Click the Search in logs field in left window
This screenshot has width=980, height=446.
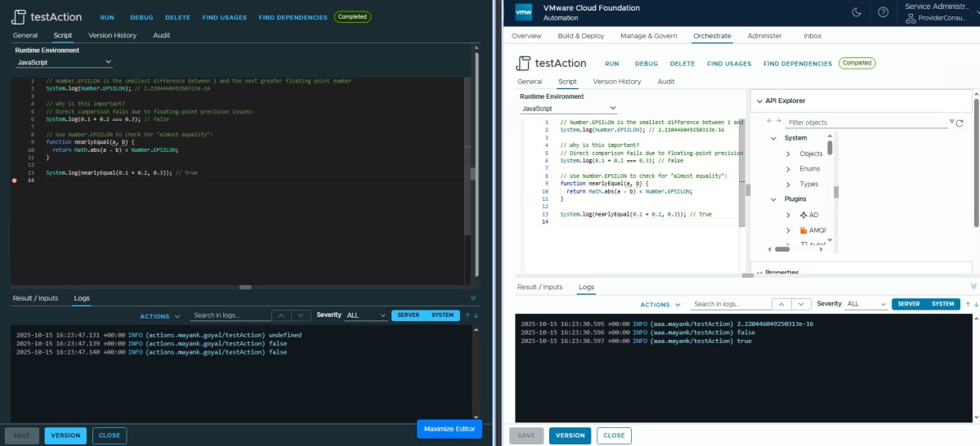tap(230, 316)
